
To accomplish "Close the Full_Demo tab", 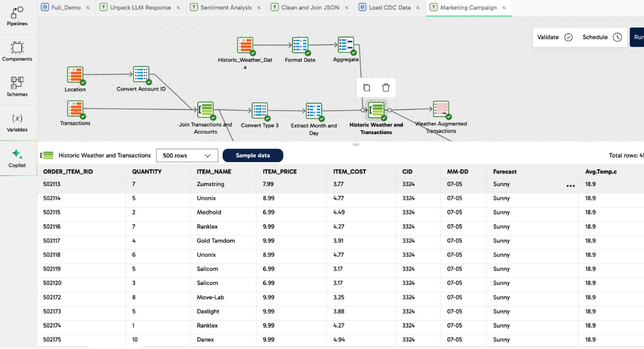I will coord(87,8).
